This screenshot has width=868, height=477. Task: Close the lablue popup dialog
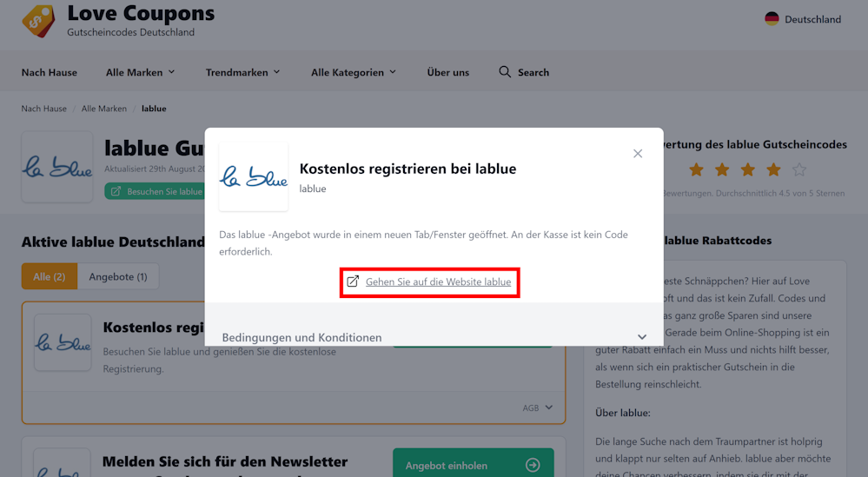pos(638,153)
